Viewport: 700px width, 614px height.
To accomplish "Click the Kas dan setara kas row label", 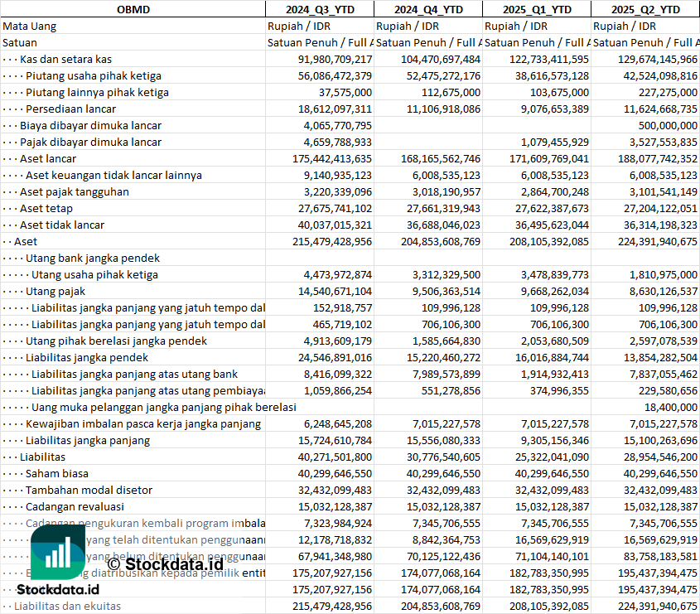I will pos(65,59).
